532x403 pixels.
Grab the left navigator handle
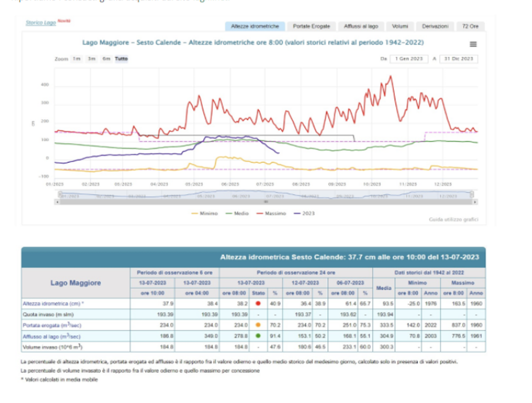tap(60, 194)
